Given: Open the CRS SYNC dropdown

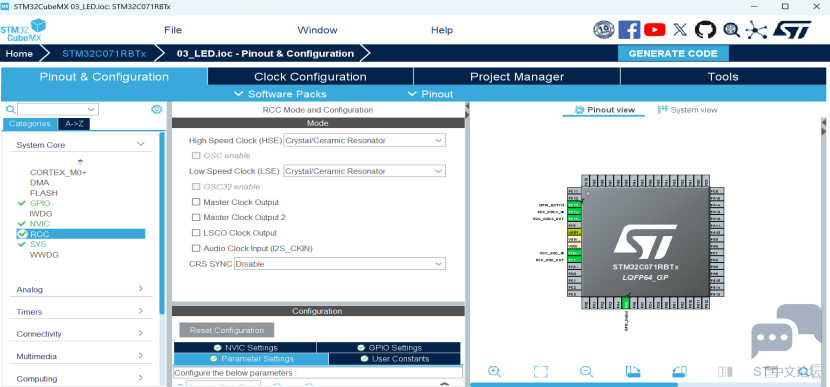Looking at the screenshot, I should point(340,264).
